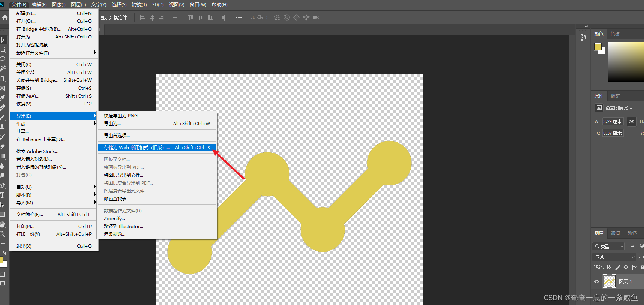Click the 3D rotate mode icon
The image size is (644, 305).
277,18
